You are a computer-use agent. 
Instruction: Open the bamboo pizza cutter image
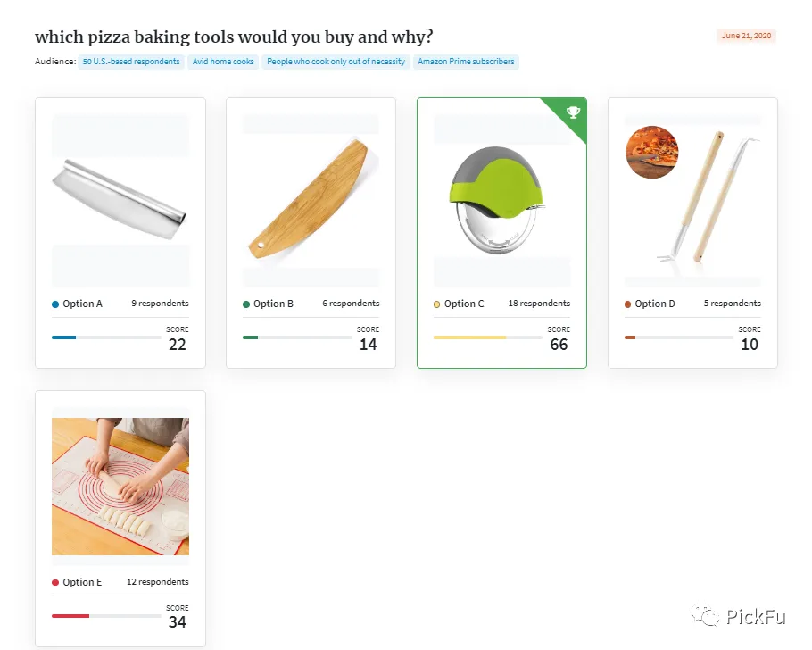tap(311, 198)
